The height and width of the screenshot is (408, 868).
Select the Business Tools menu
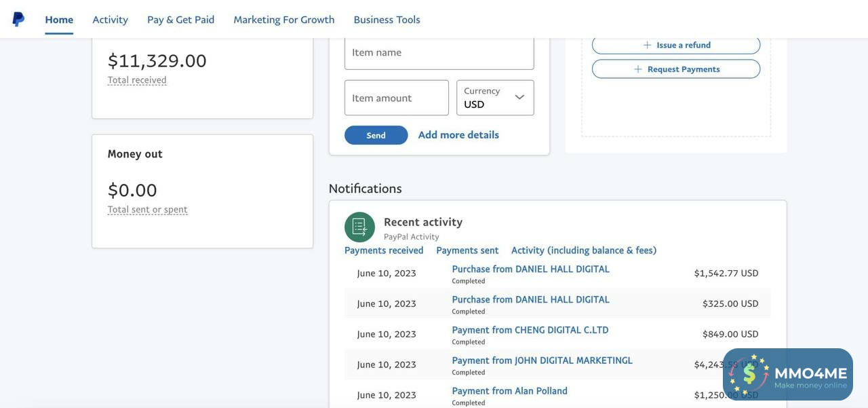387,20
